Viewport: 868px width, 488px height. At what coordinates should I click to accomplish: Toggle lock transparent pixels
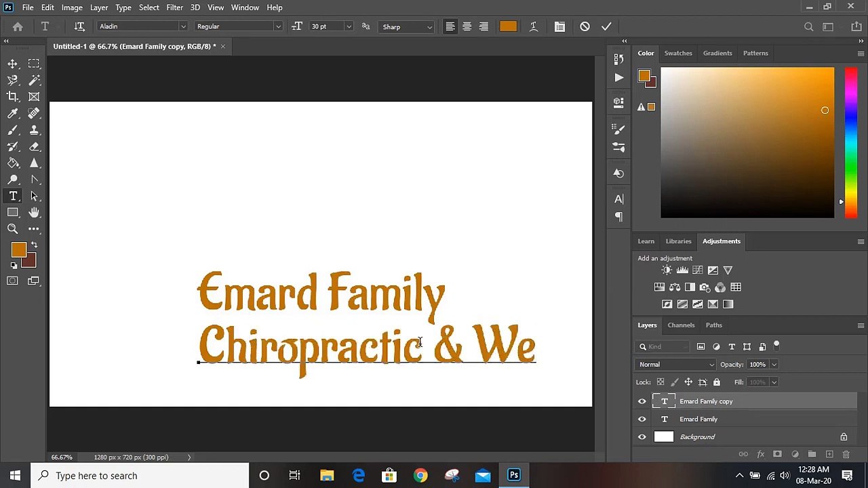click(660, 382)
